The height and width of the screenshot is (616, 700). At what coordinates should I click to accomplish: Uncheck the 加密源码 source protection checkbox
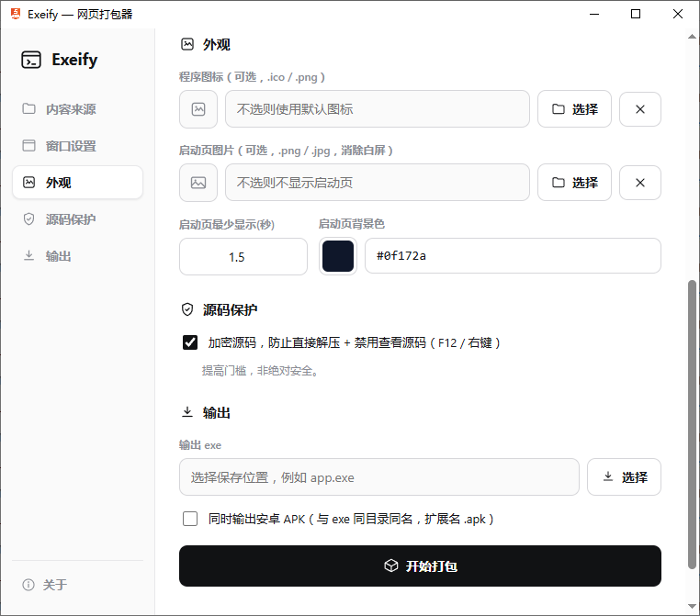[190, 342]
